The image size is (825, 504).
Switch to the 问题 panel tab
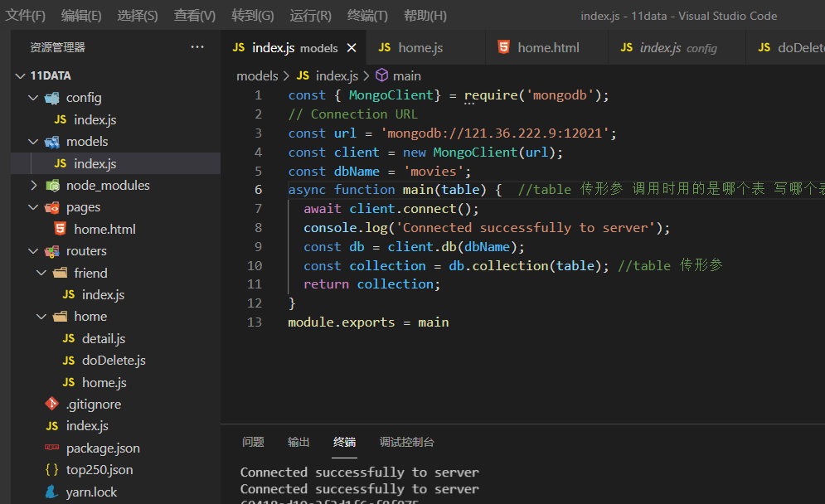[x=253, y=442]
